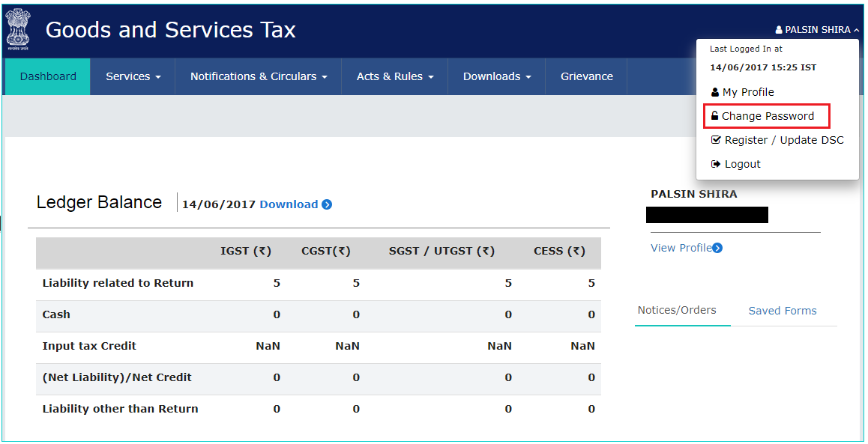Click the arrow icon beside View Profile

click(x=717, y=248)
